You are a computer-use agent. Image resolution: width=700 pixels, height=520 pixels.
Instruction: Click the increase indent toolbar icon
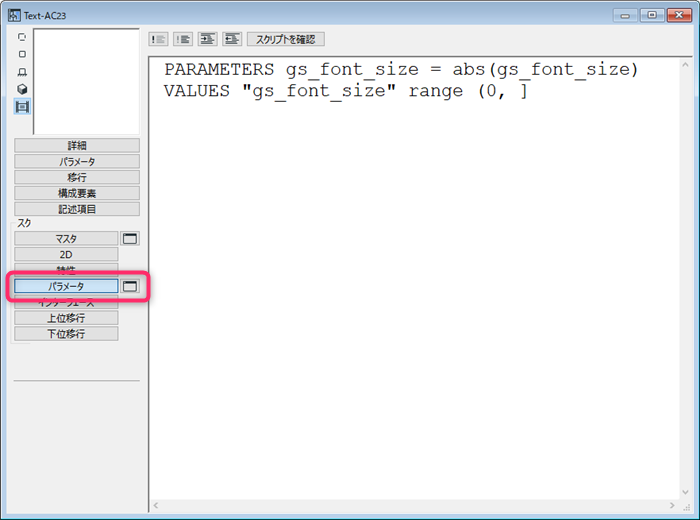tap(208, 39)
